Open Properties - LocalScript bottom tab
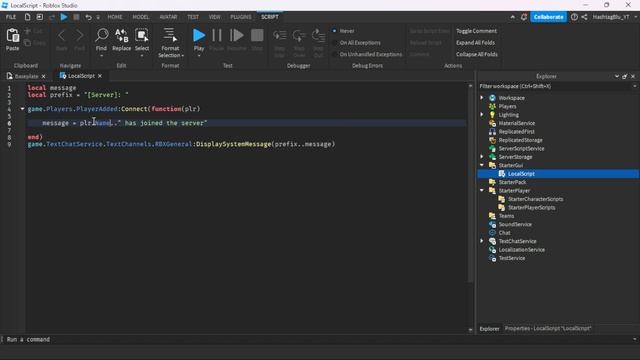Viewport: 640px width, 360px height. pyautogui.click(x=548, y=329)
